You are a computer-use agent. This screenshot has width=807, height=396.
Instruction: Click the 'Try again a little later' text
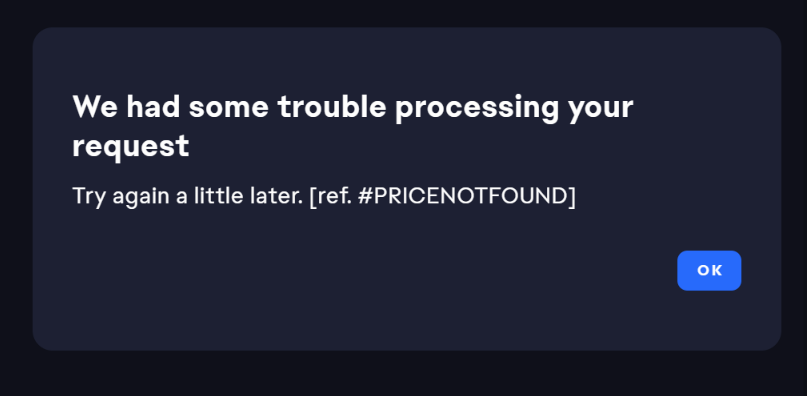[x=188, y=197]
